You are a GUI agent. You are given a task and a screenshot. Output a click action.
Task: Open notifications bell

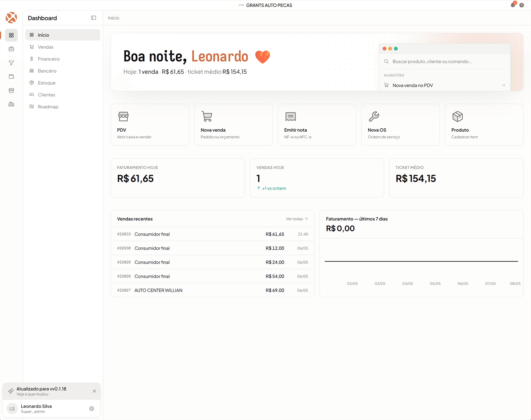click(x=513, y=5)
